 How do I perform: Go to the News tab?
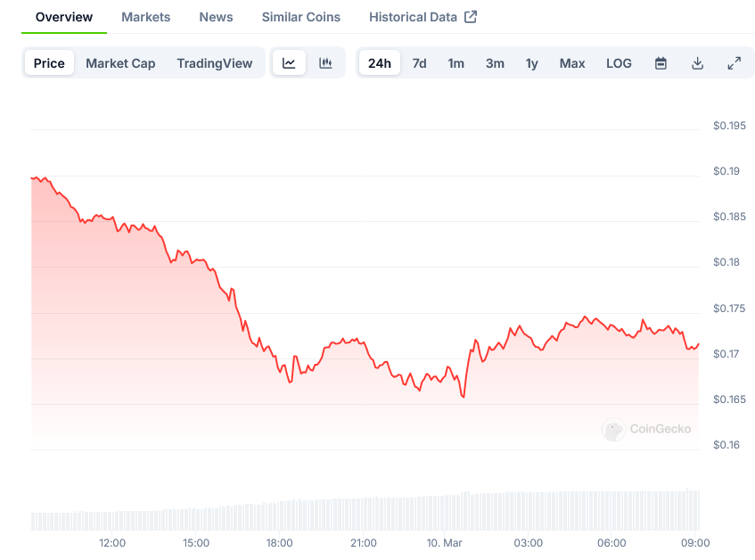tap(216, 17)
